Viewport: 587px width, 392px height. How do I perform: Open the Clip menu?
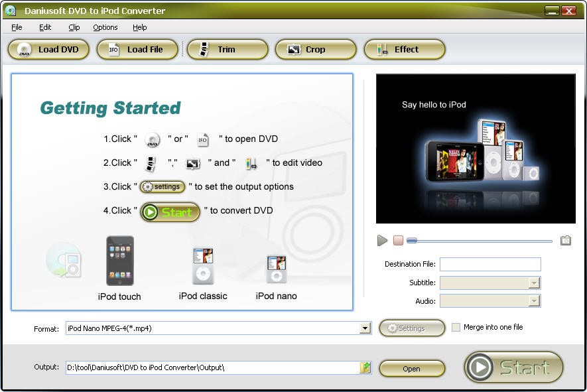coord(74,27)
